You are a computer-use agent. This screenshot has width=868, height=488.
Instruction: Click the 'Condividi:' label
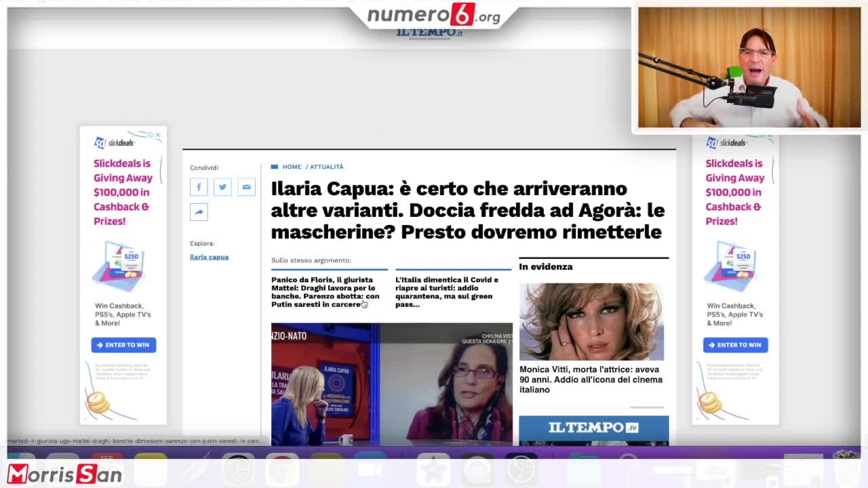pos(205,167)
